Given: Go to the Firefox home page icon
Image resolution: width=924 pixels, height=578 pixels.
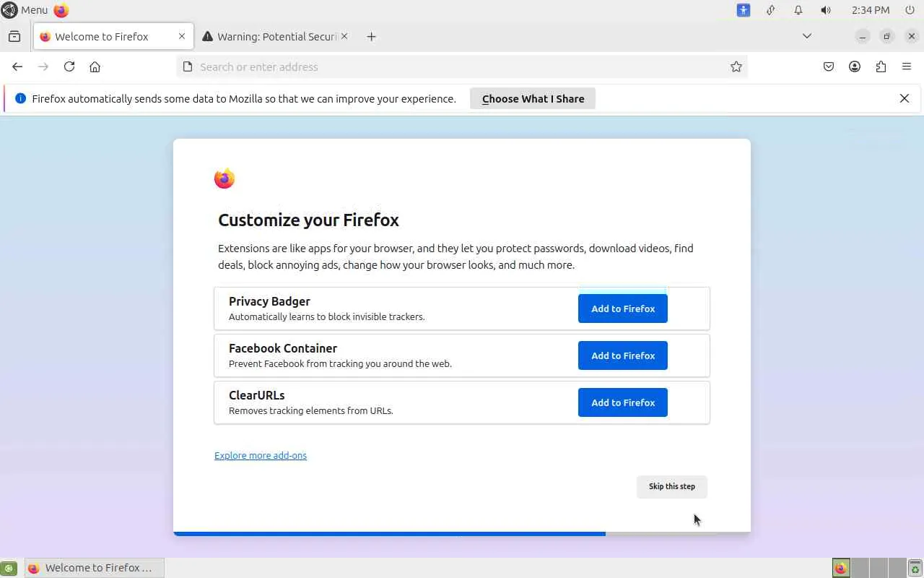Looking at the screenshot, I should tap(95, 66).
